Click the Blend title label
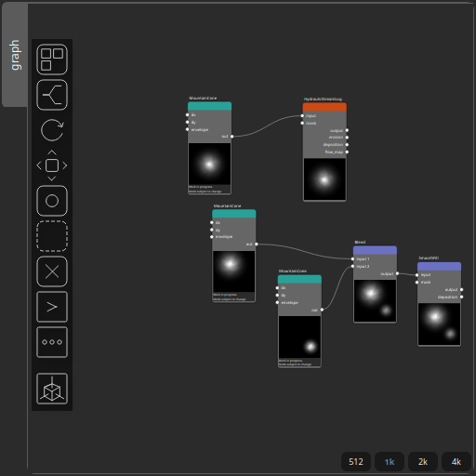This screenshot has width=476, height=476. [360, 242]
